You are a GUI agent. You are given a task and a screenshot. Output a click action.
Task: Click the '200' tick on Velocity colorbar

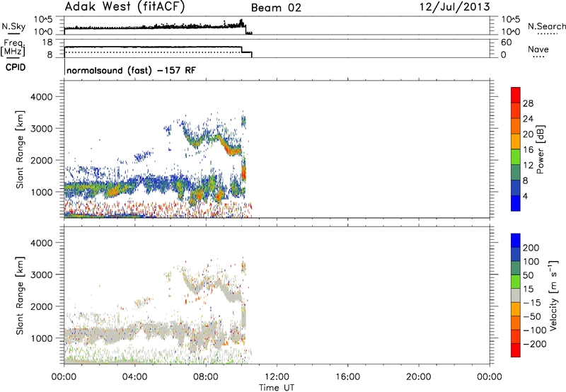531,248
